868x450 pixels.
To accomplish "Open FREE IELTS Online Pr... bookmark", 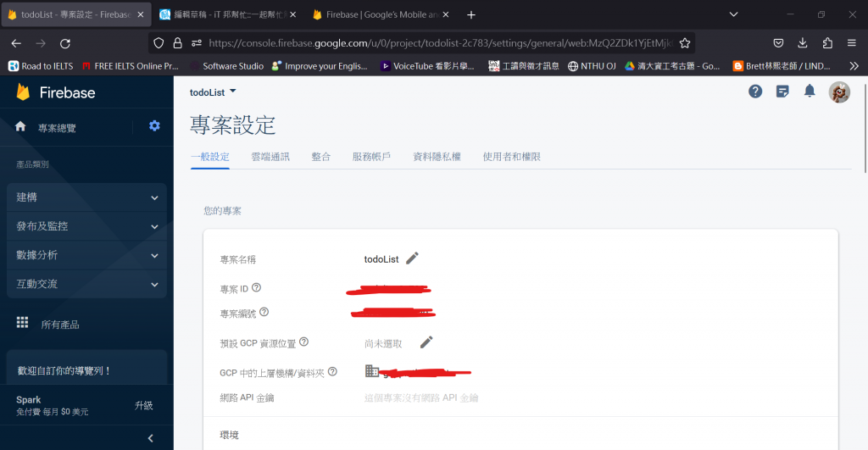I will (130, 66).
